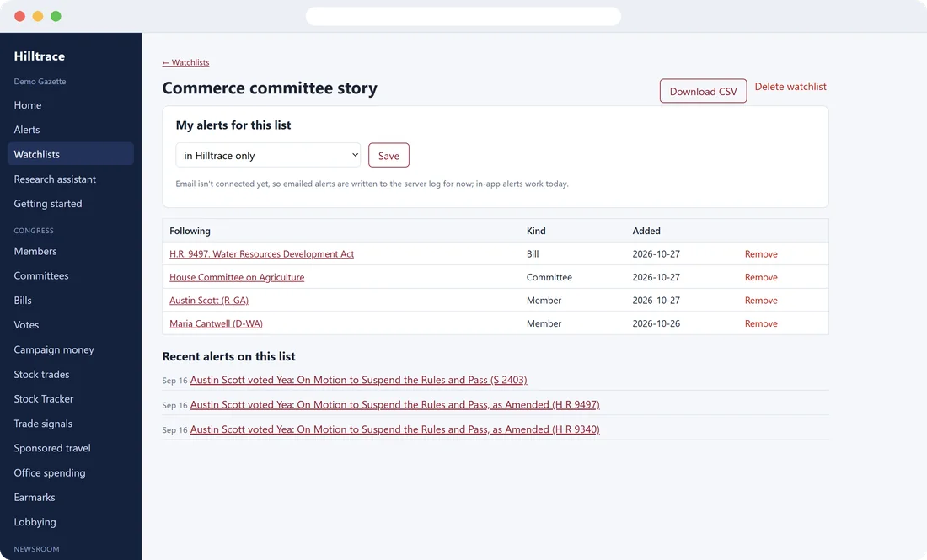Open Bills in the sidebar
The width and height of the screenshot is (927, 560).
click(23, 300)
